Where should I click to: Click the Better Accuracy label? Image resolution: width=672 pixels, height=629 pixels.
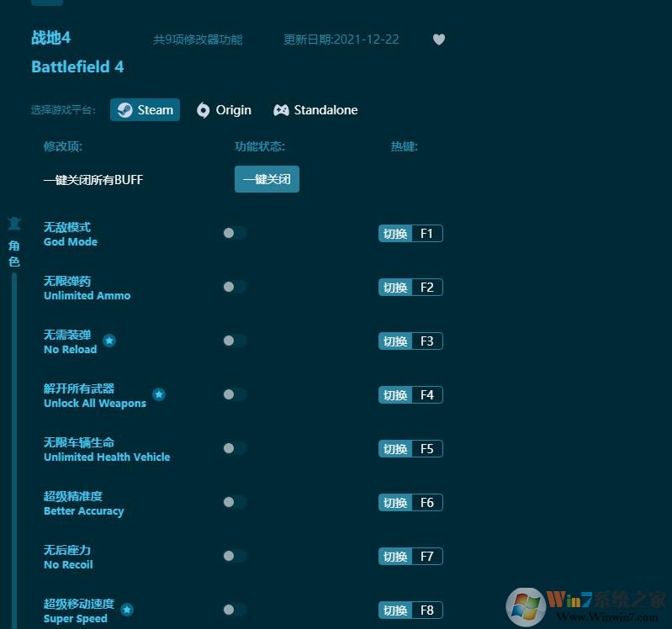[83, 510]
